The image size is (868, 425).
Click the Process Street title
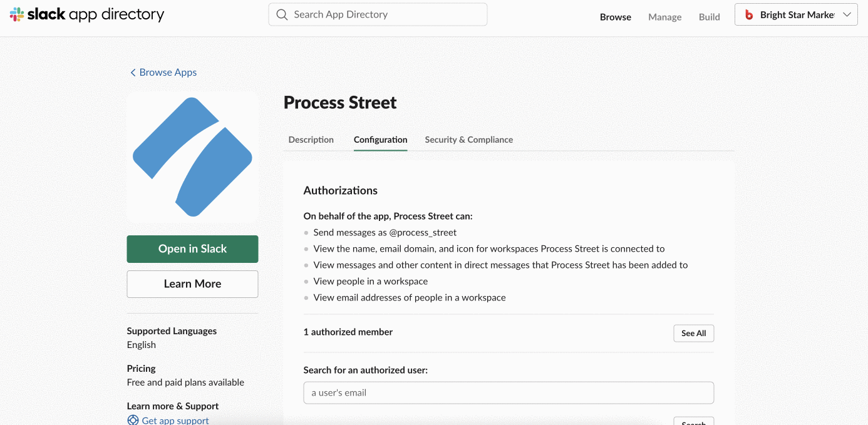tap(340, 103)
